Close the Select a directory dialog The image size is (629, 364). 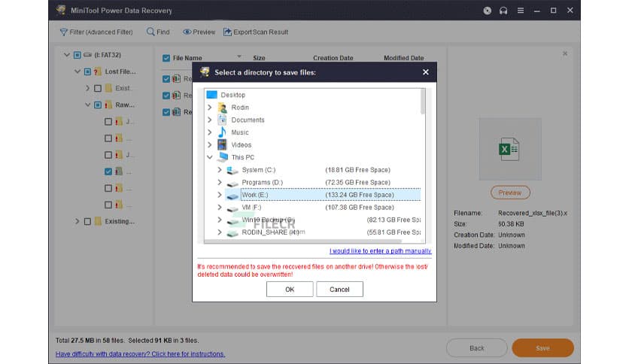[426, 72]
